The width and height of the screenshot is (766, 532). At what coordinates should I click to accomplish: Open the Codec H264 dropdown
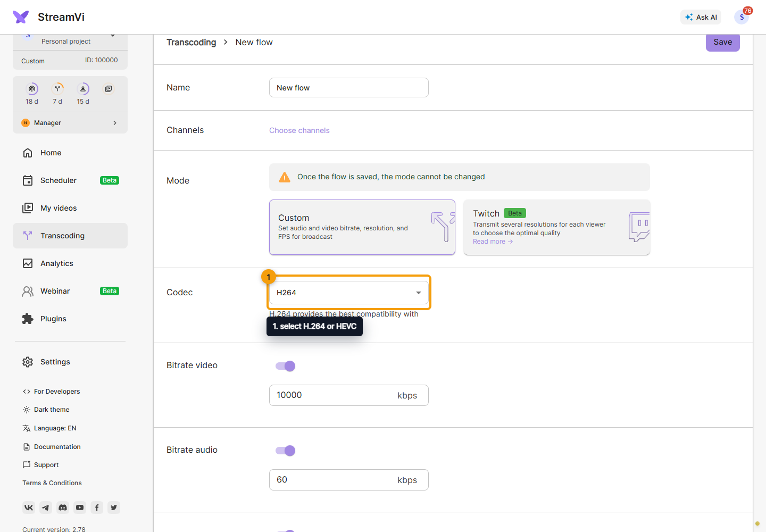349,293
